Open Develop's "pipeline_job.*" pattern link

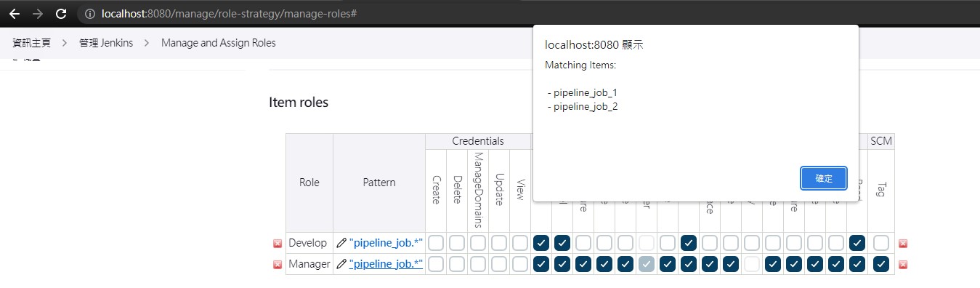pyautogui.click(x=386, y=243)
